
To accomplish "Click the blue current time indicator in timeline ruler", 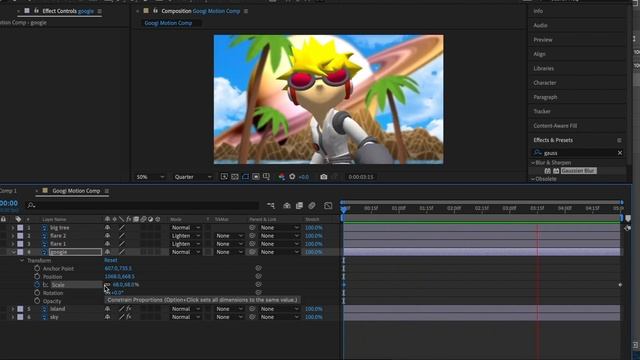I will [x=344, y=209].
